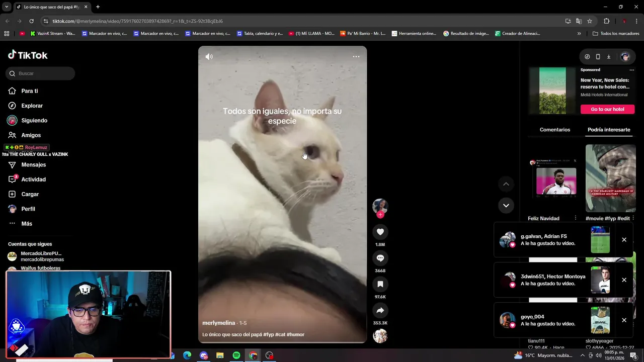Open the comments bubble showing 3668
The image size is (644, 362).
[380, 258]
